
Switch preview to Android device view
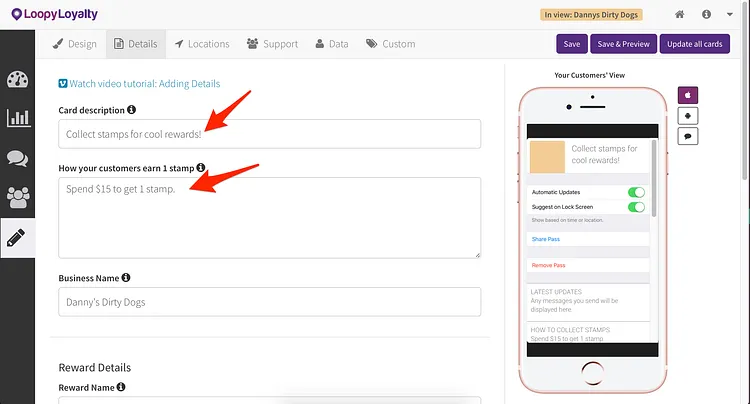coord(687,116)
